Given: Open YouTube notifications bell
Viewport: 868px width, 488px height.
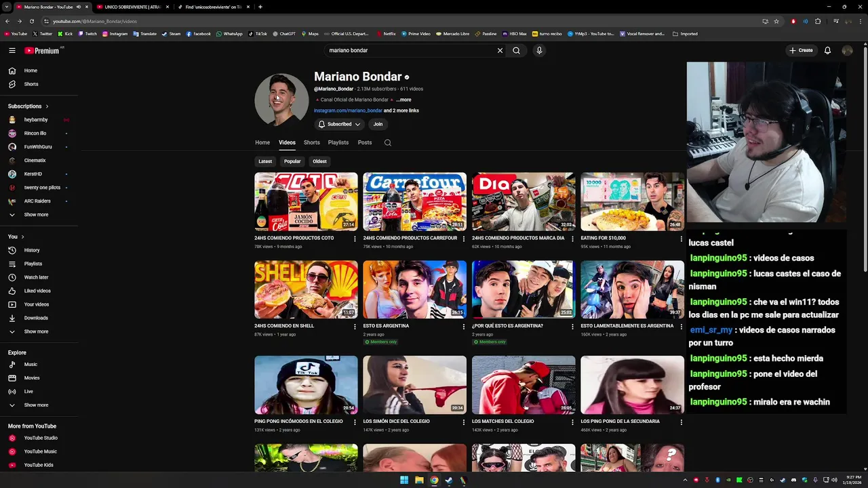Looking at the screenshot, I should coord(827,50).
